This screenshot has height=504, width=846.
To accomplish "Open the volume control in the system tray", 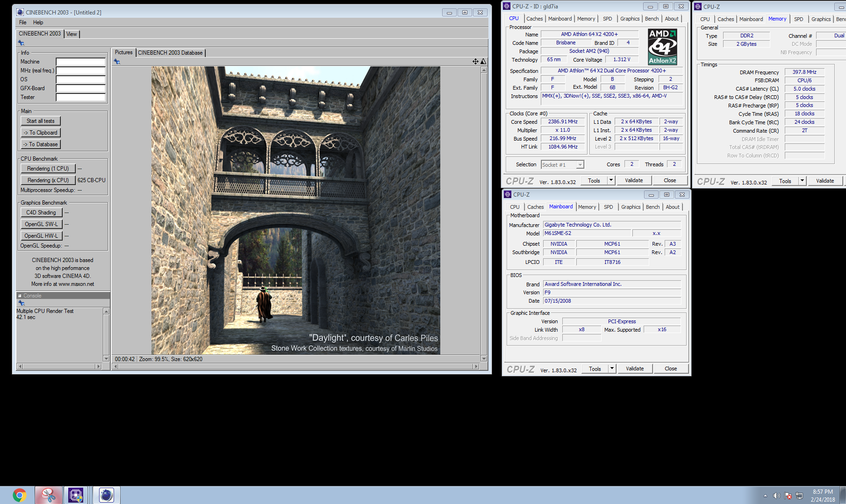I will [x=776, y=496].
